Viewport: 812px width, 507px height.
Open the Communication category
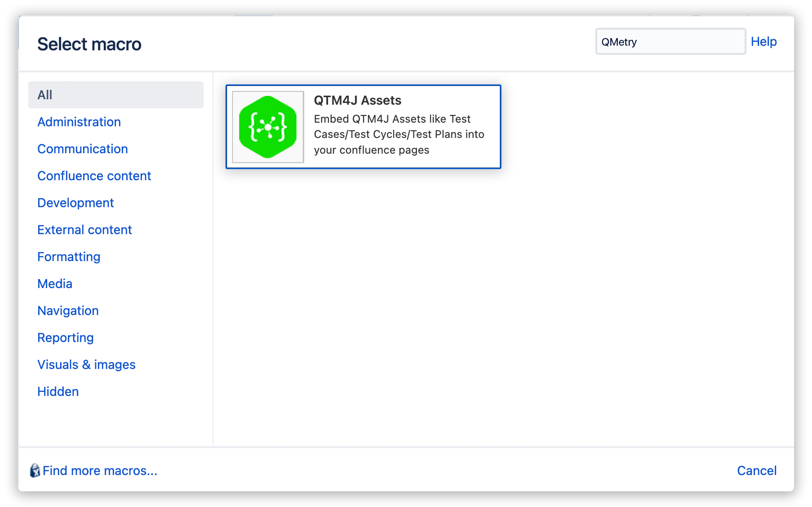click(x=82, y=149)
